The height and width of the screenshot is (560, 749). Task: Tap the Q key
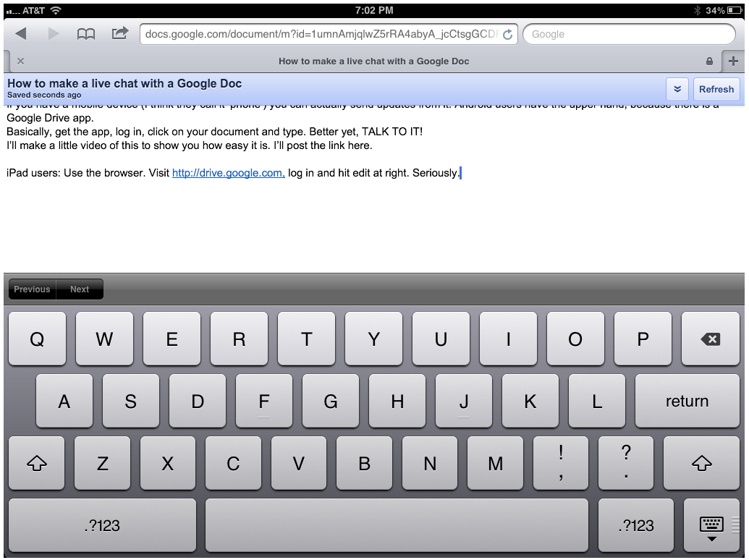(37, 339)
